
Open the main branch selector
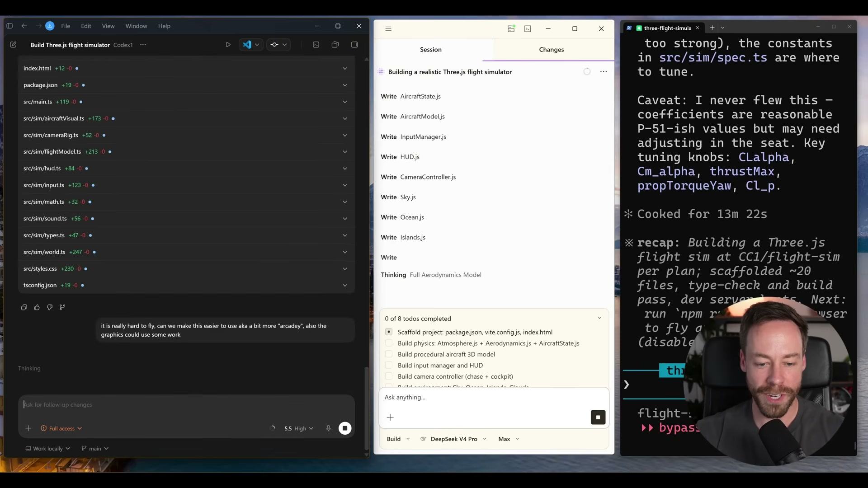pyautogui.click(x=95, y=448)
